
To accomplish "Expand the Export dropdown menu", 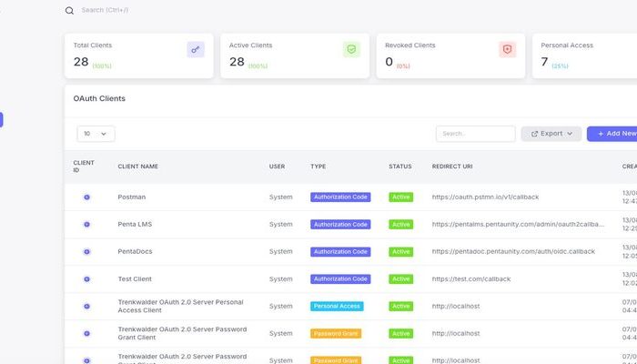I will tap(551, 134).
